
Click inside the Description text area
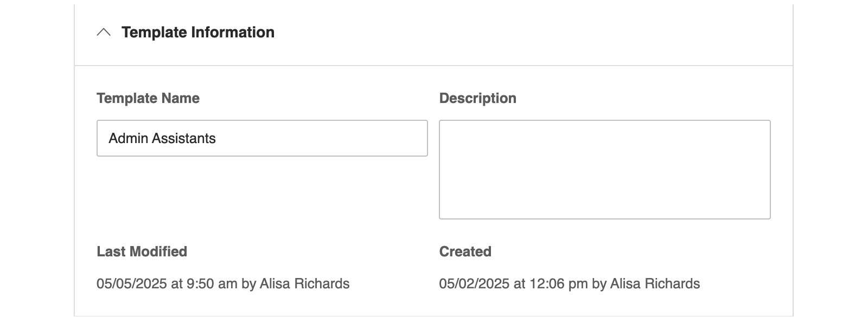click(604, 170)
